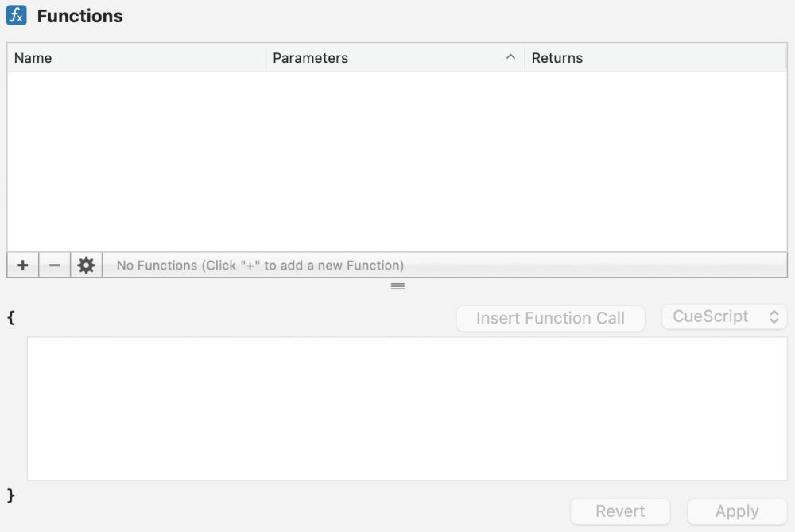Screen dimensions: 795x532
Task: Click the opening curly brace label
Action: click(11, 317)
